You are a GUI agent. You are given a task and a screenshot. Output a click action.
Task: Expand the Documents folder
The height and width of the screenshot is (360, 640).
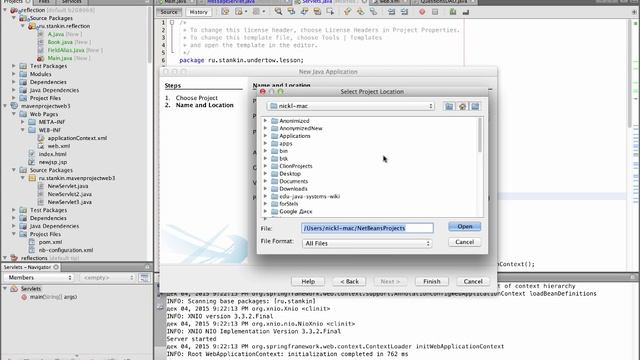click(265, 181)
